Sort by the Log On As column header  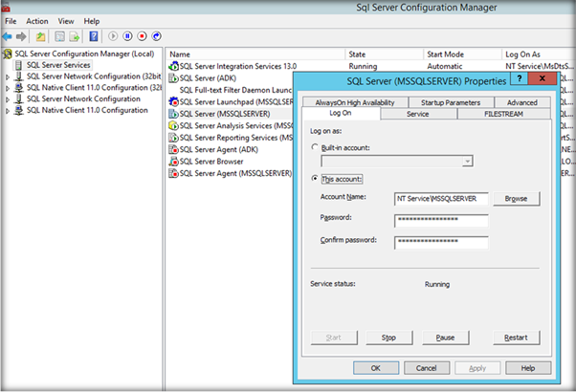pos(538,54)
